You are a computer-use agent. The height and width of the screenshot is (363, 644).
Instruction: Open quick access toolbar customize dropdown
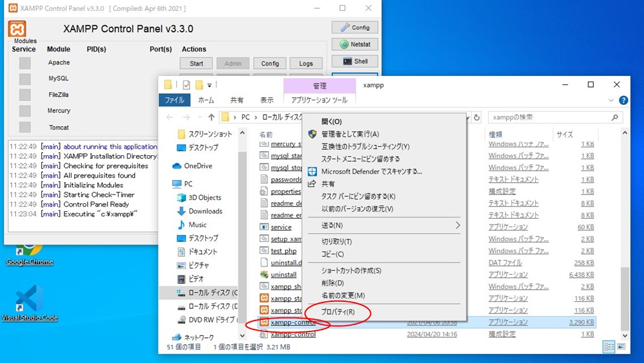click(x=209, y=85)
